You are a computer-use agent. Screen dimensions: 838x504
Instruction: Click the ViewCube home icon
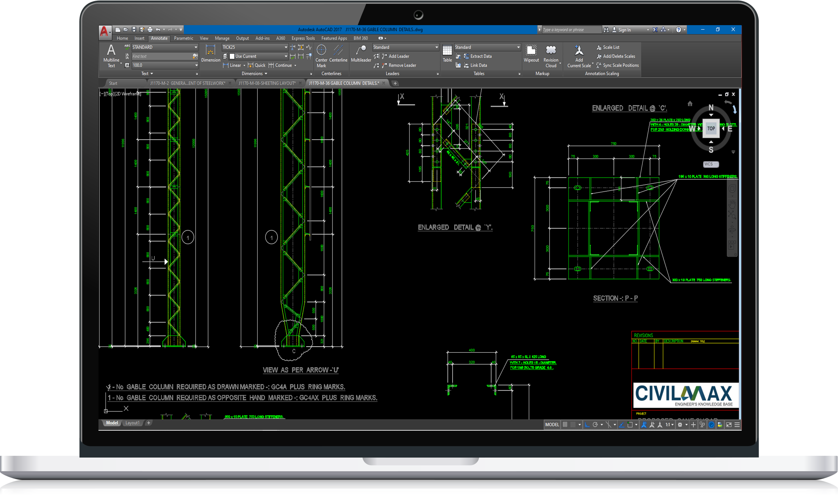click(x=690, y=103)
